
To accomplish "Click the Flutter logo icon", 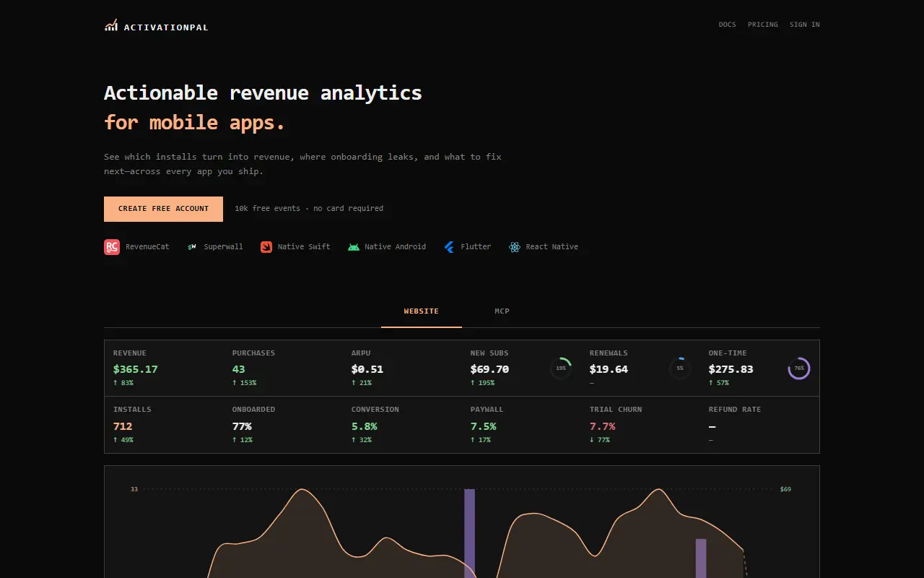I will pos(449,247).
